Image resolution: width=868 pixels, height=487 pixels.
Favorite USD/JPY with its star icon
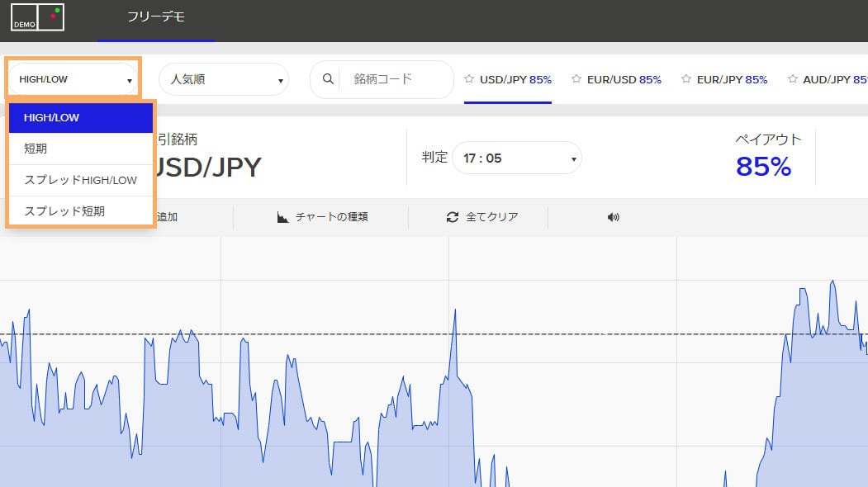click(x=469, y=79)
